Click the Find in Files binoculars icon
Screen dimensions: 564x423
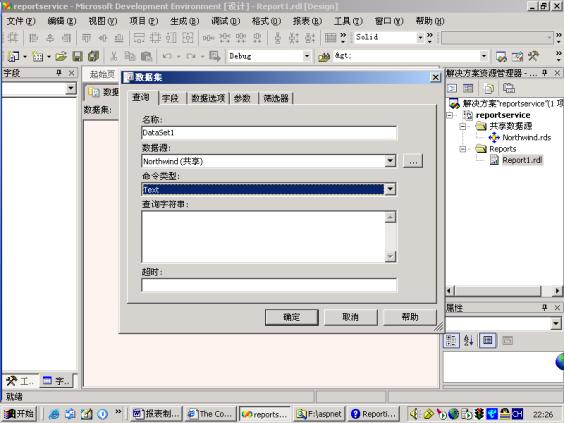click(324, 56)
